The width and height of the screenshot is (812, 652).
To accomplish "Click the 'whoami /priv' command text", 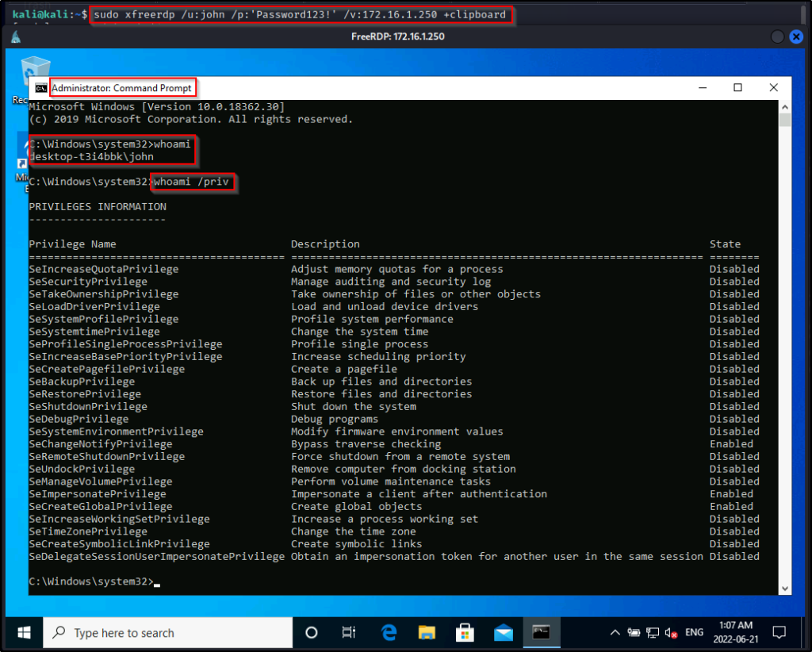I will (191, 182).
